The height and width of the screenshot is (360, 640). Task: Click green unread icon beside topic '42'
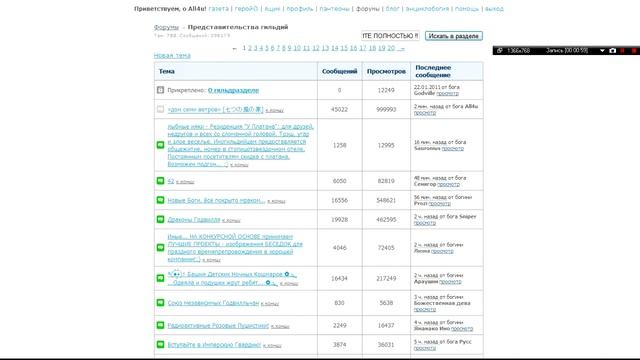coord(160,180)
